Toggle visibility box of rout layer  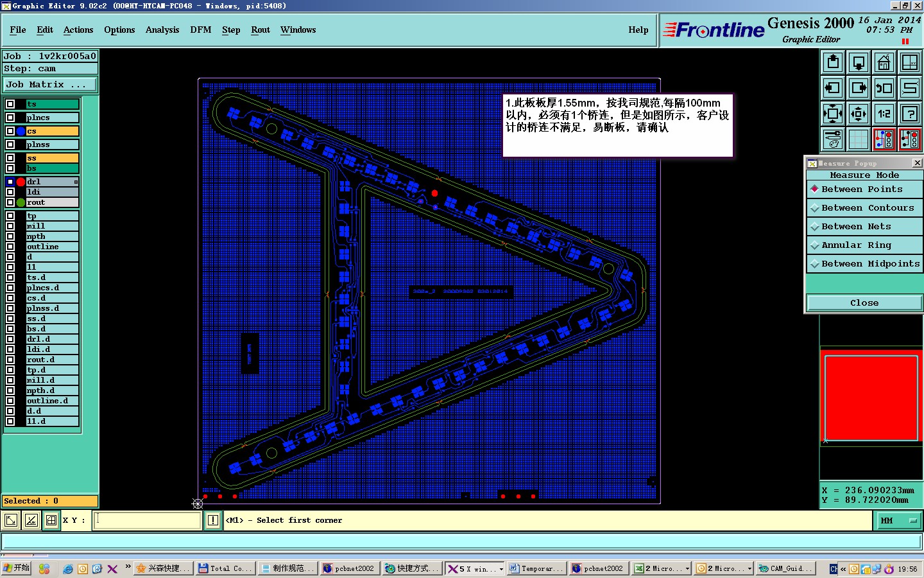(x=10, y=202)
